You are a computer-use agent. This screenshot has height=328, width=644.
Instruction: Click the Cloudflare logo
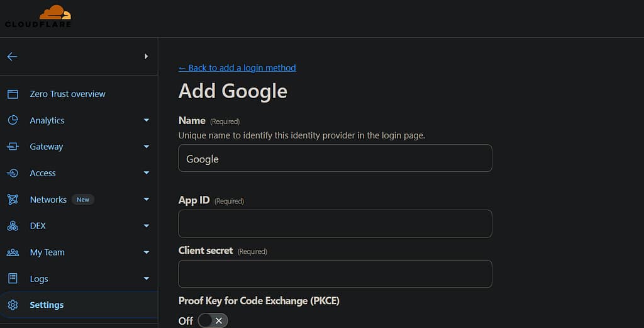click(38, 16)
